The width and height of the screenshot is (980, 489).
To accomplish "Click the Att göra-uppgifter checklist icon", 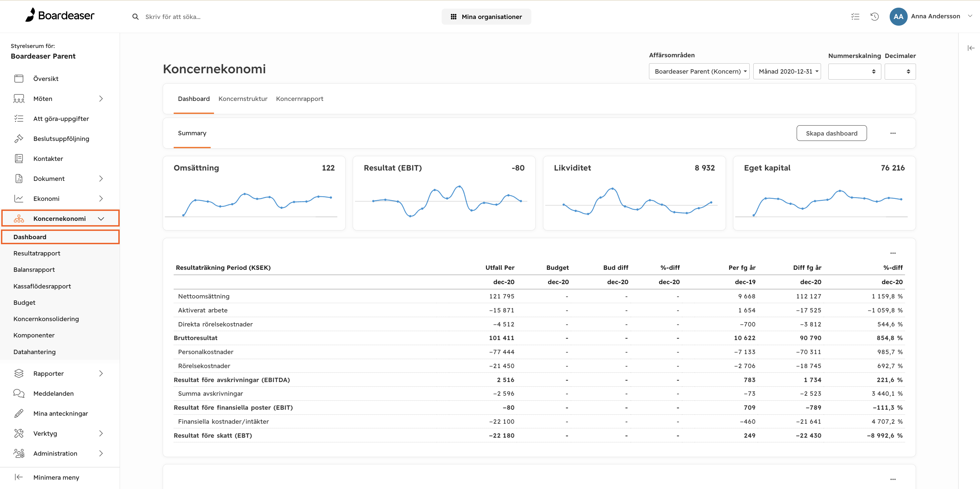I will coord(19,119).
